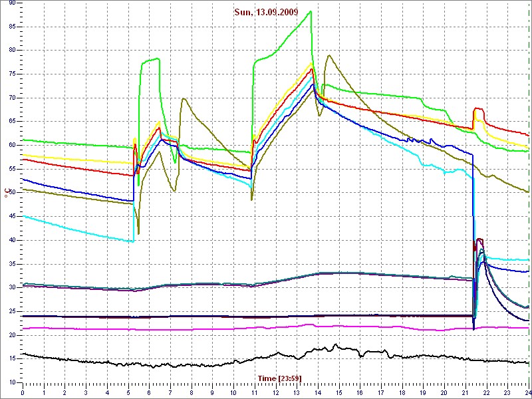Select the '55' label on temperature axis

pyautogui.click(x=11, y=169)
